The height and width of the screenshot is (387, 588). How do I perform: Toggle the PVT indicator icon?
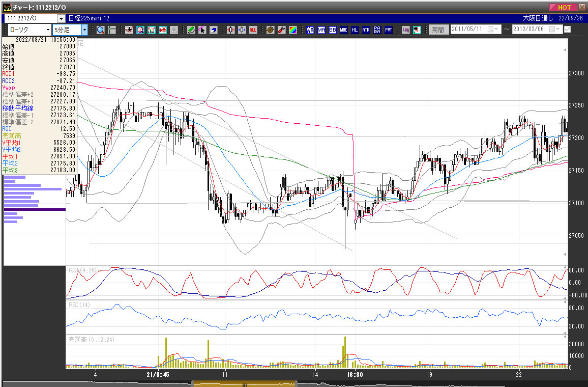coord(389,30)
